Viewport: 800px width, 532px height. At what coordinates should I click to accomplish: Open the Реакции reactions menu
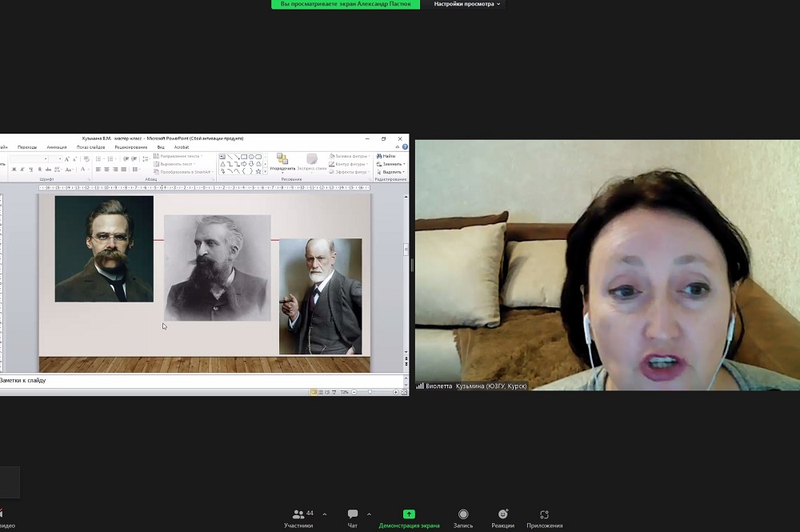point(502,518)
